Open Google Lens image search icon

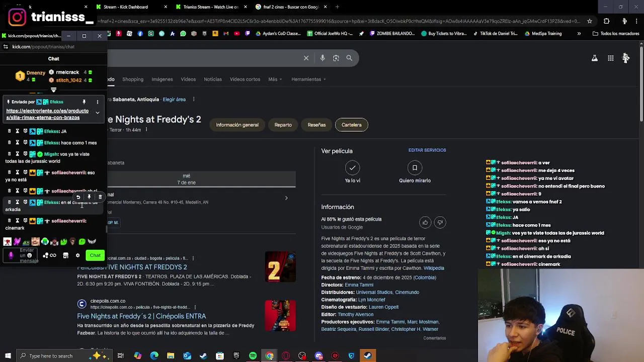click(336, 58)
